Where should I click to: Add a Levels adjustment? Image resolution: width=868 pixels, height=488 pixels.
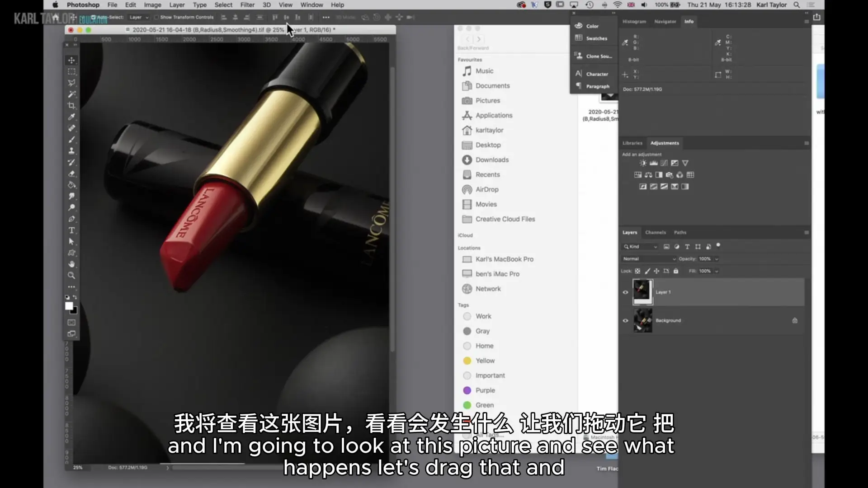coord(654,163)
